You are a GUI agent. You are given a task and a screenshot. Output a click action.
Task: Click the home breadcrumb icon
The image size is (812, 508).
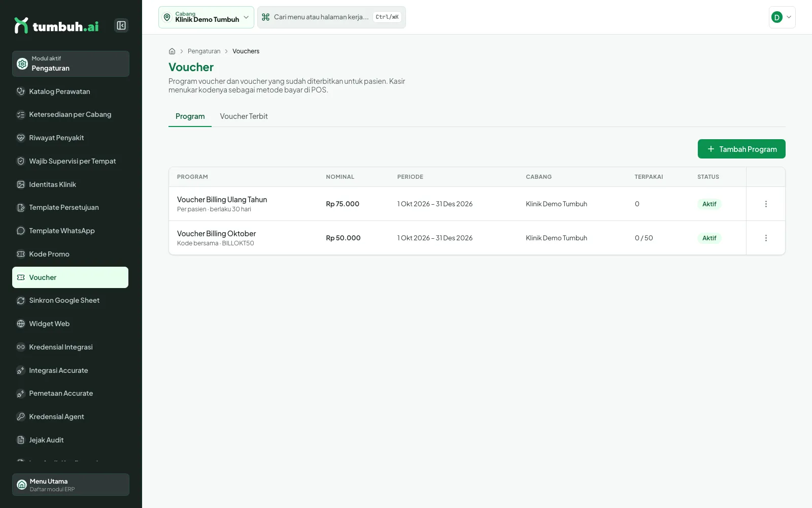(172, 51)
